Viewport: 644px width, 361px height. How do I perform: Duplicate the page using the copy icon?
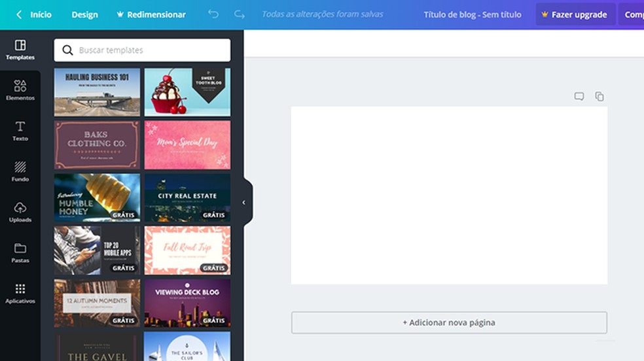pos(599,96)
